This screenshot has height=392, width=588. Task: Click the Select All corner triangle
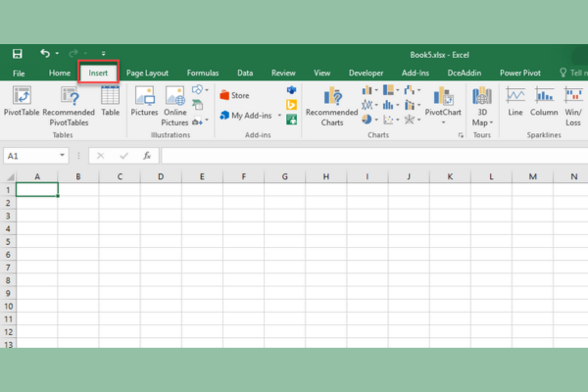[x=10, y=176]
